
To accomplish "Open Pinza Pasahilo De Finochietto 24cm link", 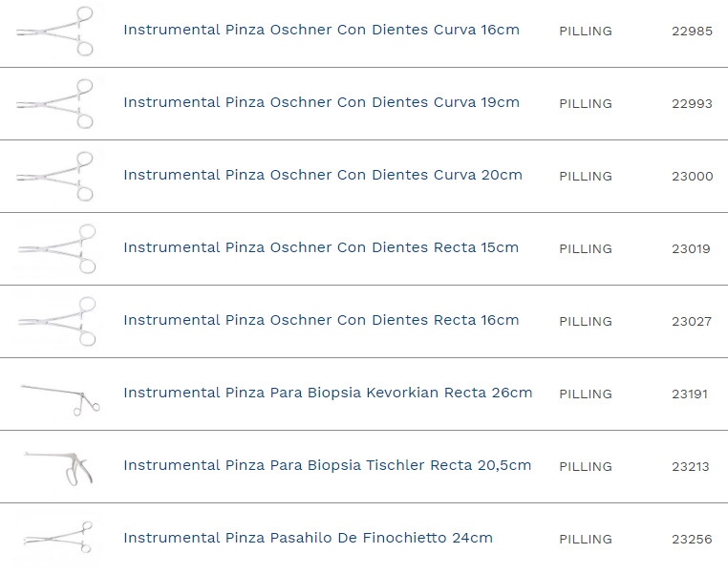I will pyautogui.click(x=308, y=538).
